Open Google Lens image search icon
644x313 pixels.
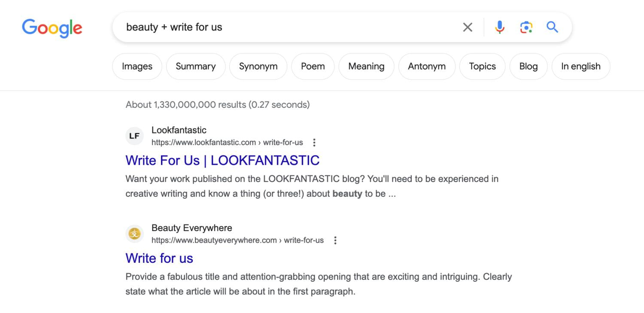(x=526, y=27)
